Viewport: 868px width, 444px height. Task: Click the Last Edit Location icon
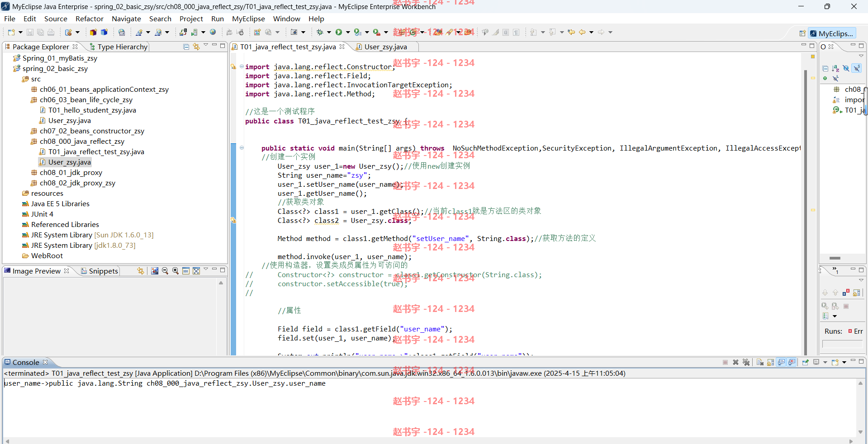tap(572, 32)
